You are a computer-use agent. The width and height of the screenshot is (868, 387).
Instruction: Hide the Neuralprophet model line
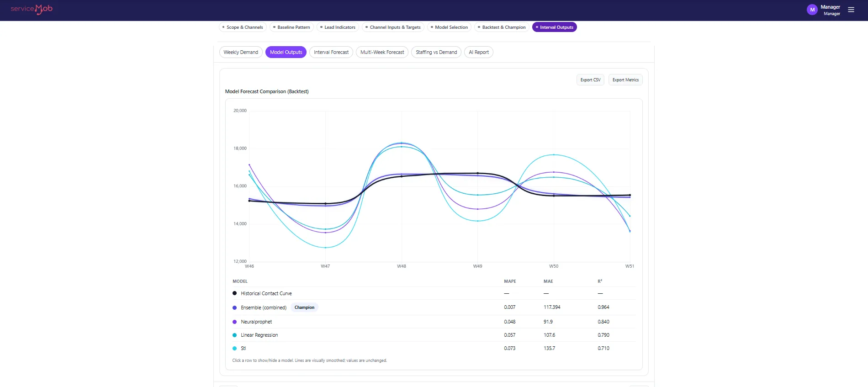coord(434,322)
